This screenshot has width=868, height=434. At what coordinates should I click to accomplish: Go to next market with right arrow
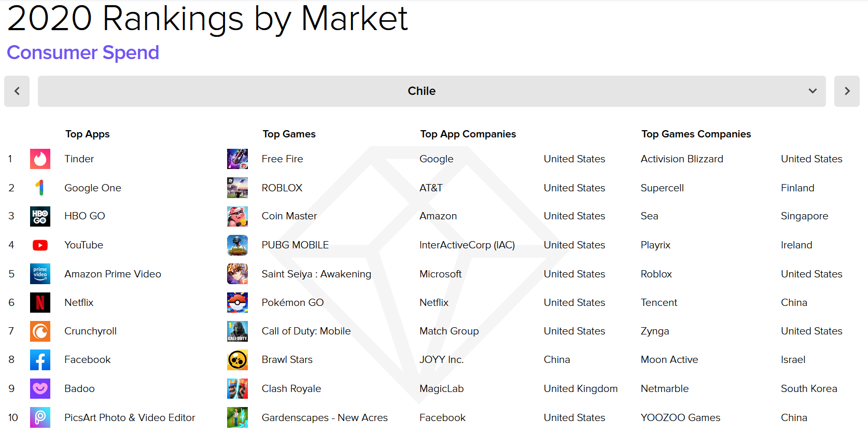coord(847,91)
